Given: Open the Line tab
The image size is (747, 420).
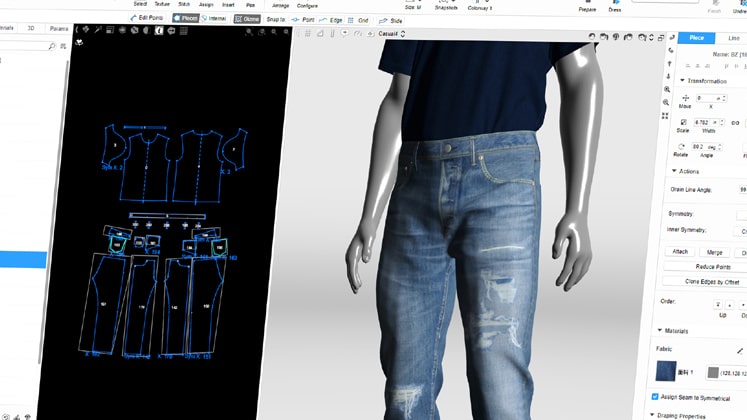Looking at the screenshot, I should 734,38.
